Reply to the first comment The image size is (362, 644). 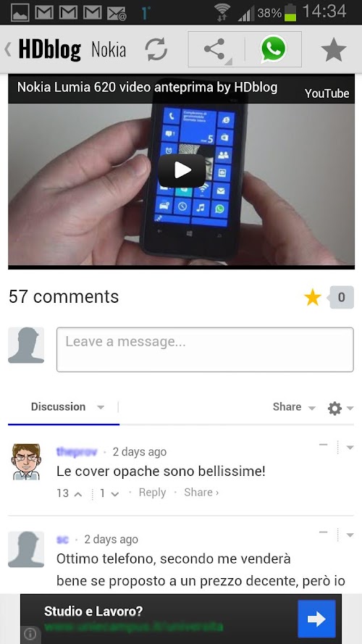pyautogui.click(x=152, y=493)
